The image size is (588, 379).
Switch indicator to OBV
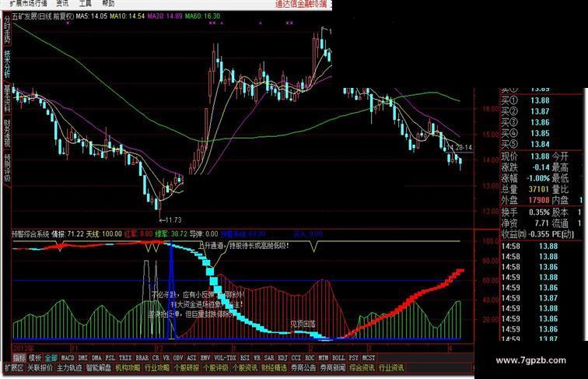pyautogui.click(x=178, y=358)
